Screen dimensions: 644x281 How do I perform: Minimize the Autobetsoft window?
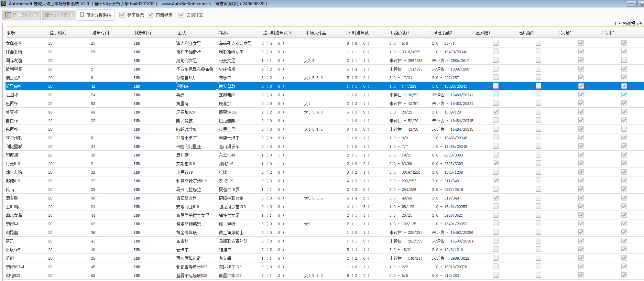pos(631,4)
